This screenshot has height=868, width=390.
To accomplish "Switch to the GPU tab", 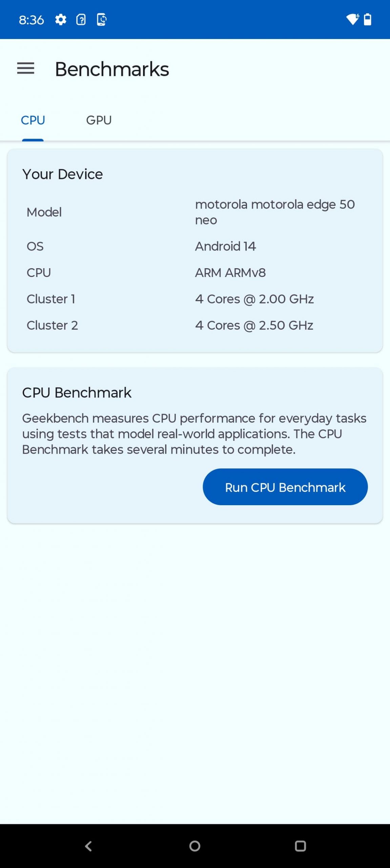I will click(99, 120).
